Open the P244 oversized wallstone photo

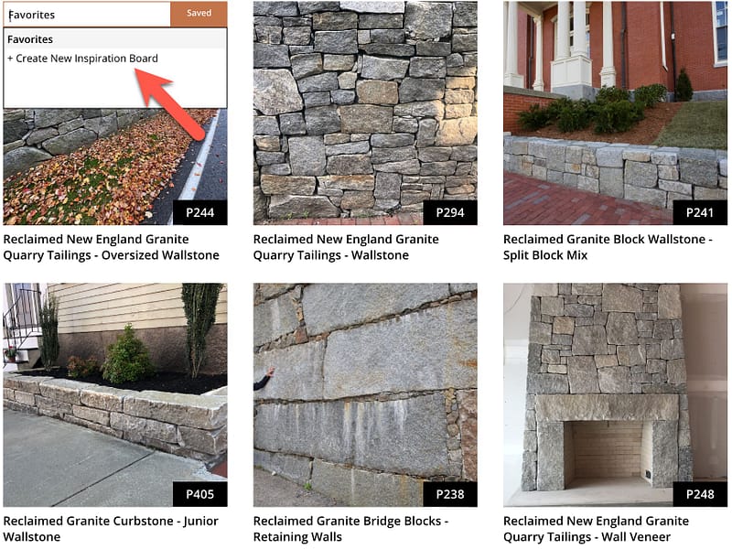tap(115, 167)
